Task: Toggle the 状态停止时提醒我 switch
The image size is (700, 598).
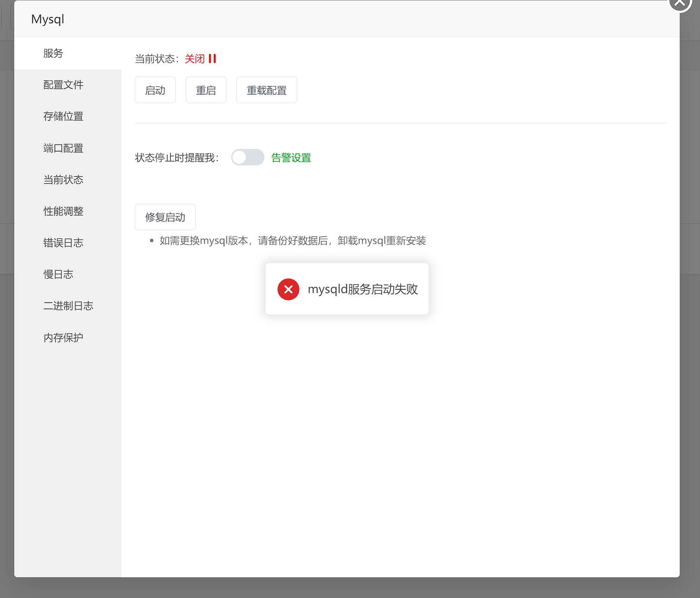Action: [x=248, y=157]
